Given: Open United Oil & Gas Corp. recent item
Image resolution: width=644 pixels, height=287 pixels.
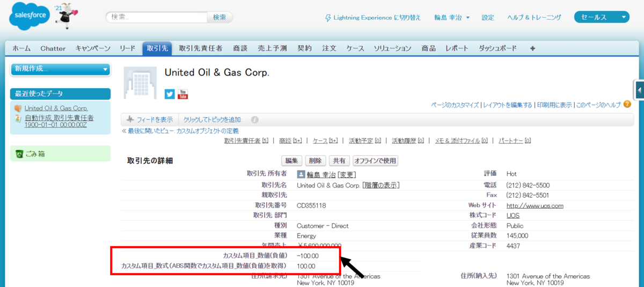Looking at the screenshot, I should [56, 108].
